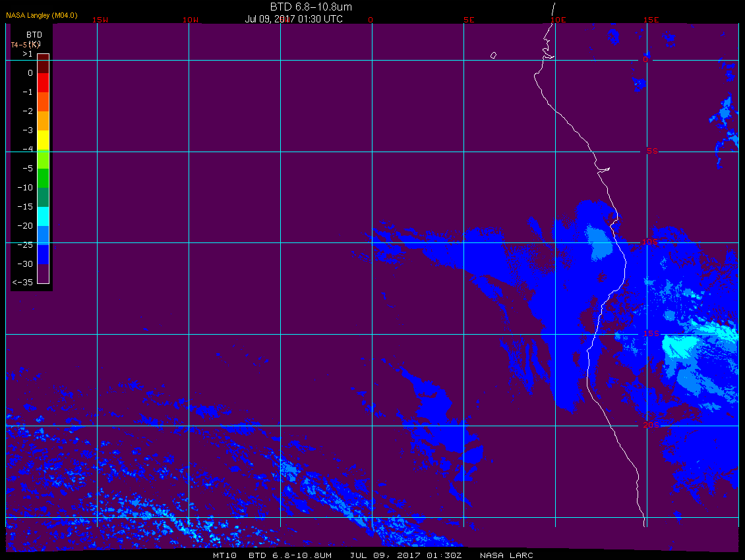Click the 'JUL 09, 2017 01:30Z' footer text
This screenshot has height=560, width=745.
tap(405, 555)
